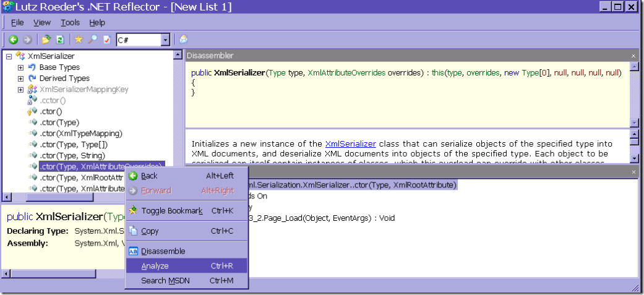This screenshot has height=295, width=644.
Task: Open the File menu
Action: pos(17,23)
